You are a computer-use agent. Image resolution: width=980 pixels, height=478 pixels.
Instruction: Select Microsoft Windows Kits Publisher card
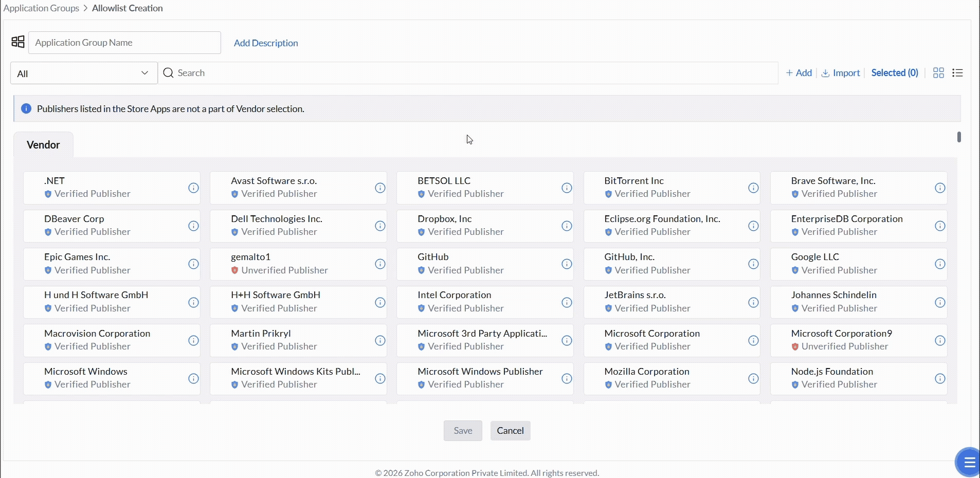[298, 378]
